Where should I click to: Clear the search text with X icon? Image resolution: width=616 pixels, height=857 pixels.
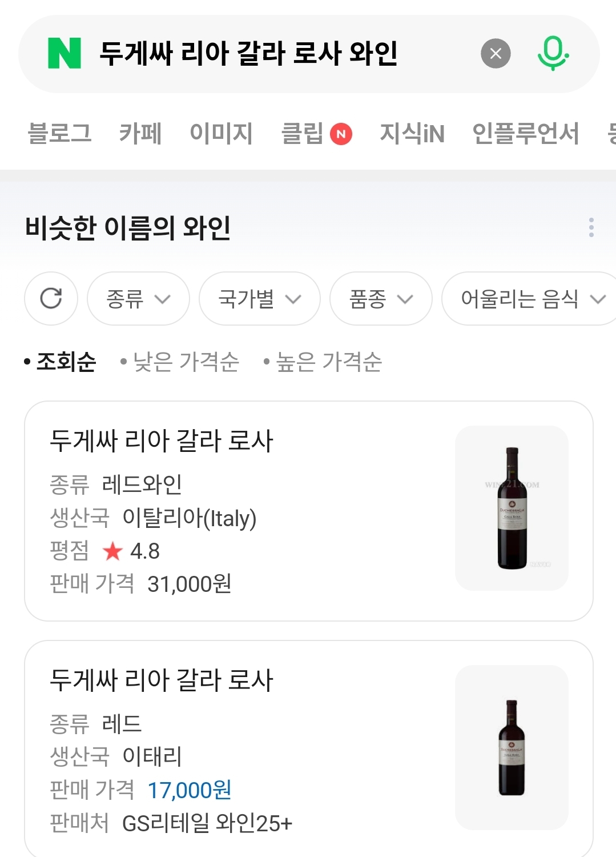[x=496, y=54]
